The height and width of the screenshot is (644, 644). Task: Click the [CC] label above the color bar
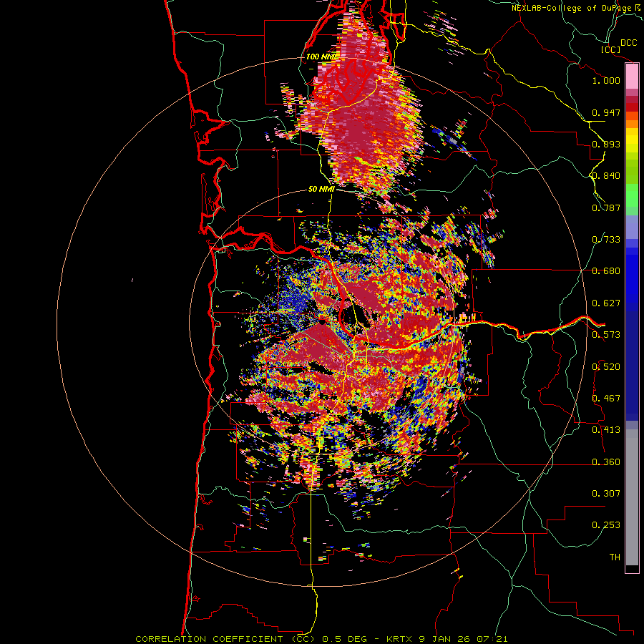[610, 49]
